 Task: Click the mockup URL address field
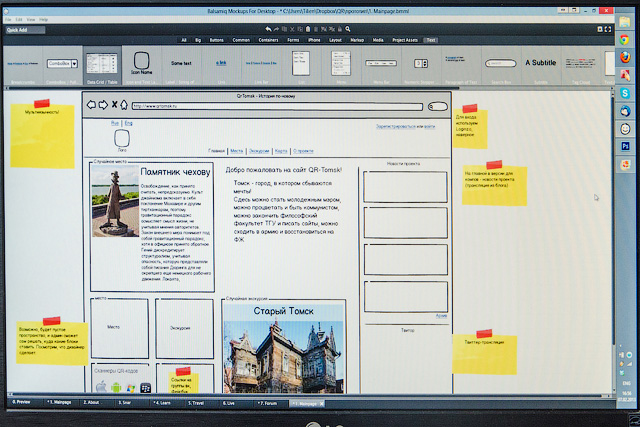tap(277, 106)
